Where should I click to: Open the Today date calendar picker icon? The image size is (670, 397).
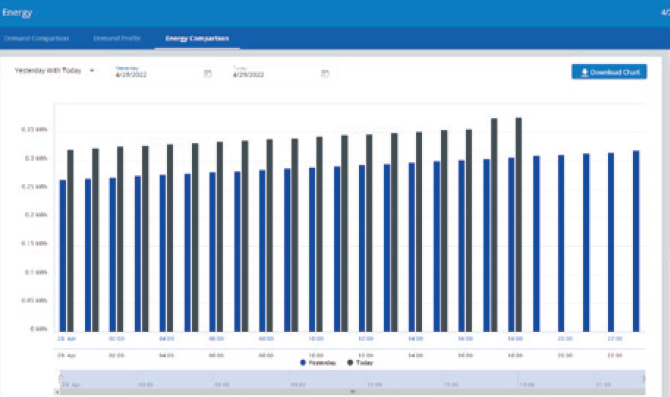[325, 74]
